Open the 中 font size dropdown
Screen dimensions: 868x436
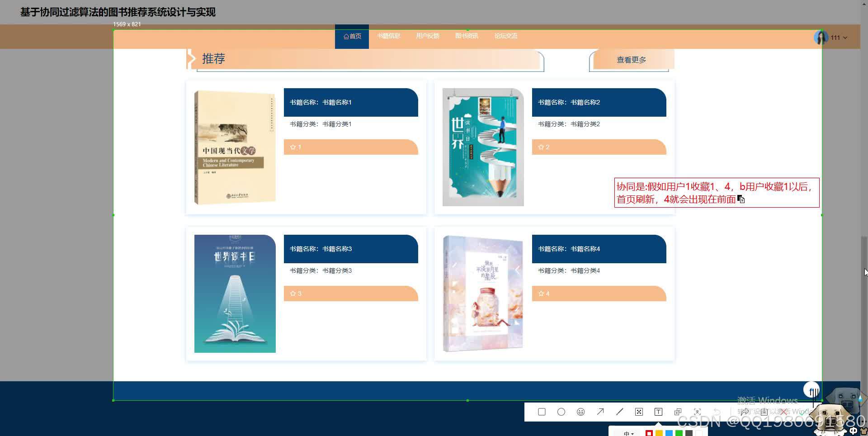(x=628, y=433)
